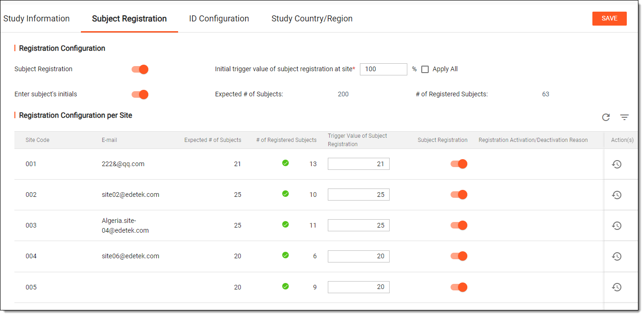The width and height of the screenshot is (644, 316).
Task: Click trigger value field for site 005
Action: coord(359,287)
